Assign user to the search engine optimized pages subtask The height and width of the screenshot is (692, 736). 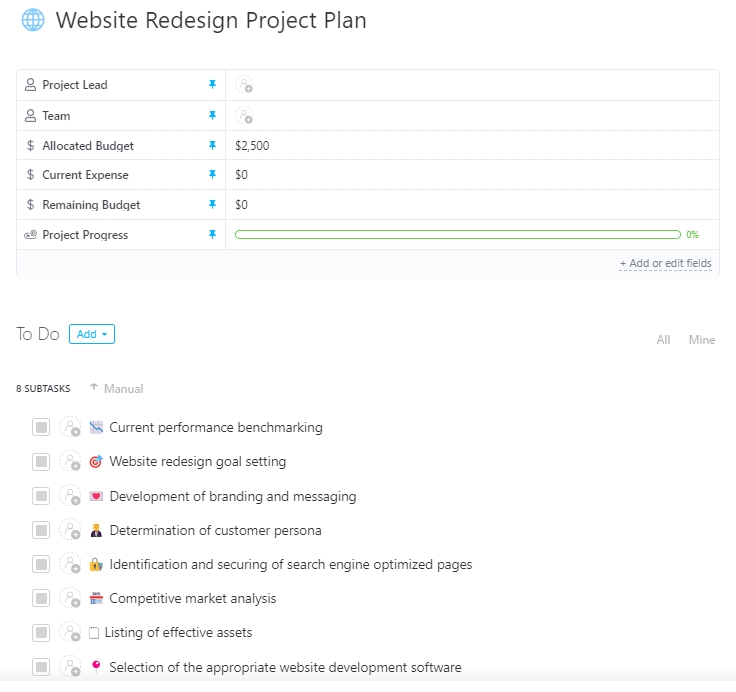tap(70, 564)
